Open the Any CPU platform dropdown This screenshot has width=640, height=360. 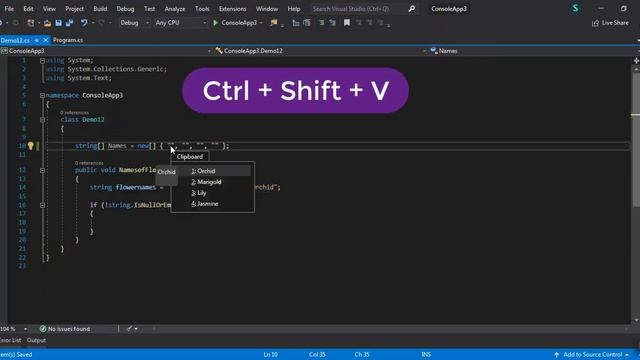pos(180,23)
